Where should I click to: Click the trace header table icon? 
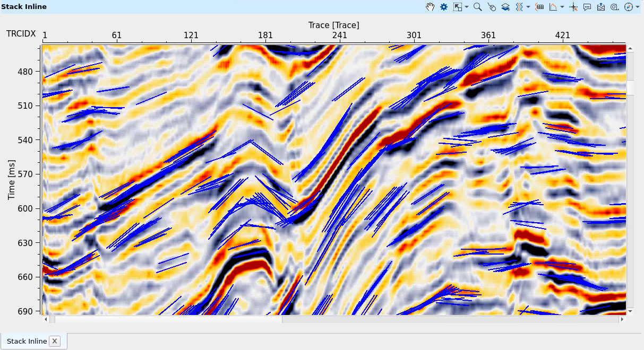tap(539, 7)
